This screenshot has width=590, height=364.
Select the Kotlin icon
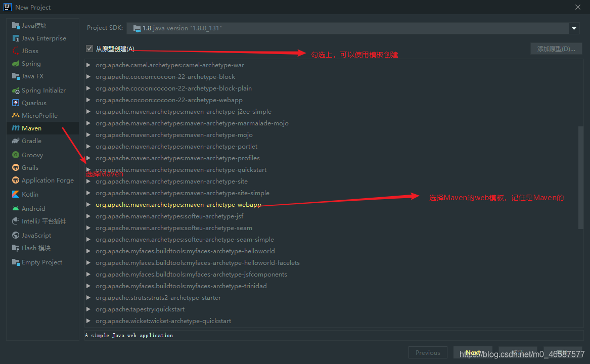[16, 194]
